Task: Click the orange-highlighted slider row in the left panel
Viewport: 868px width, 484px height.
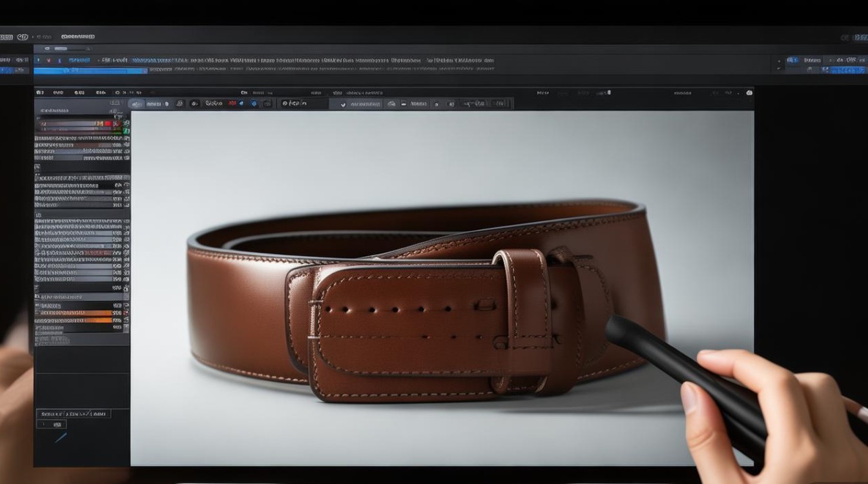Action: [x=78, y=319]
